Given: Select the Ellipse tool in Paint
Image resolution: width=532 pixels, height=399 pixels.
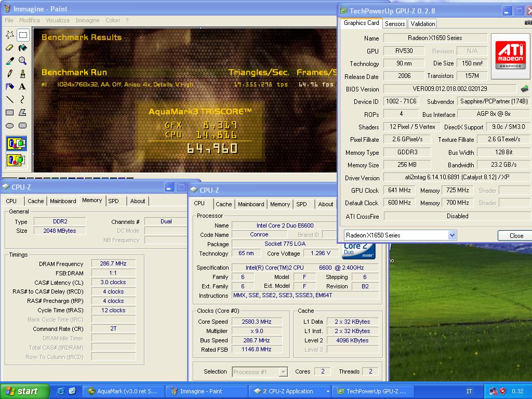Looking at the screenshot, I should (10, 126).
